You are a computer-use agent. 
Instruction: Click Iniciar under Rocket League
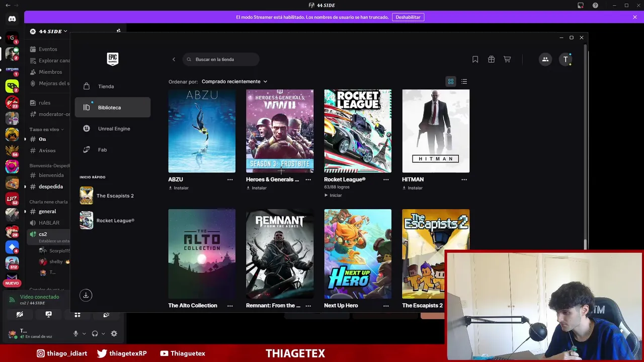pyautogui.click(x=333, y=195)
